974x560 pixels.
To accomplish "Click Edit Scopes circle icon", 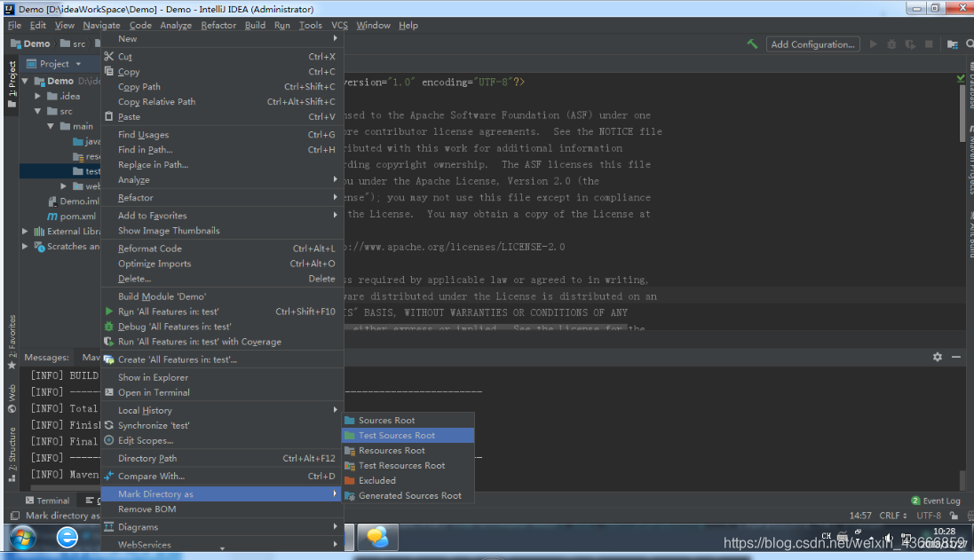I will (109, 440).
